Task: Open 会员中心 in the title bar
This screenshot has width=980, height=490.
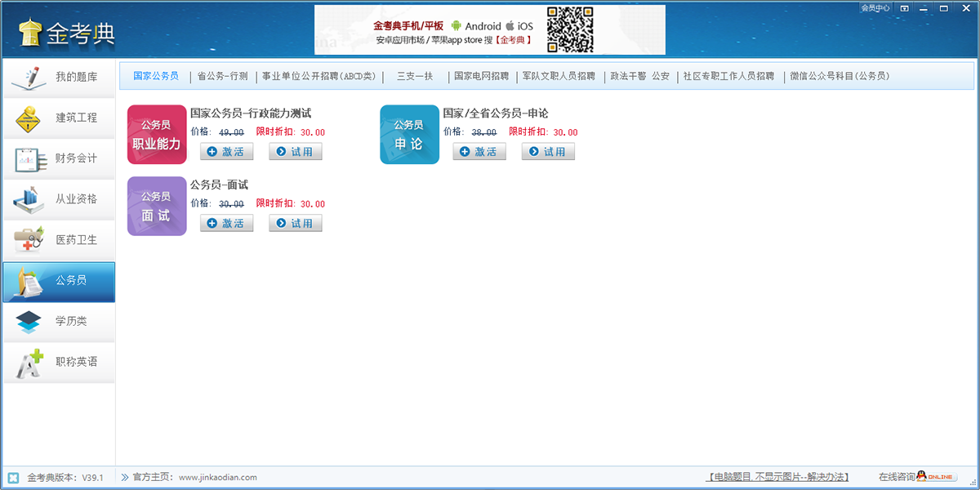Action: click(x=875, y=8)
